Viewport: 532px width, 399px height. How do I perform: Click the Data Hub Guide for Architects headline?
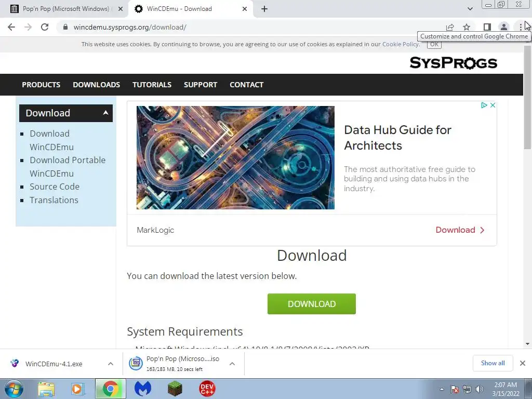tap(397, 137)
